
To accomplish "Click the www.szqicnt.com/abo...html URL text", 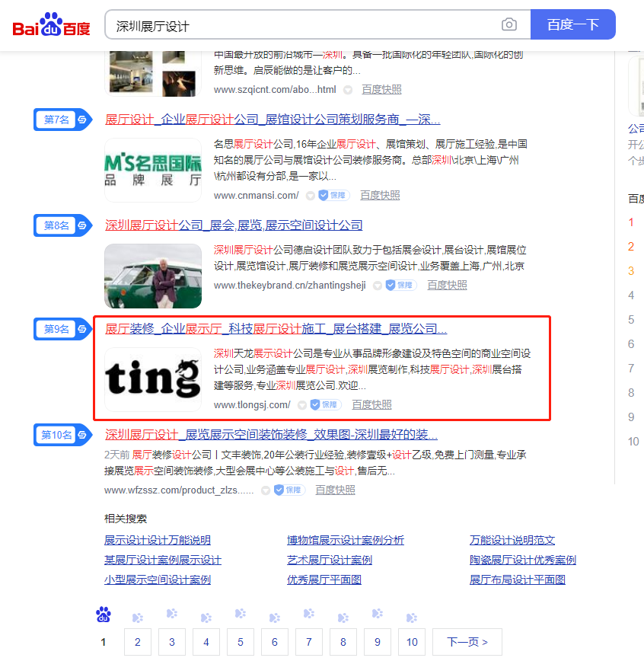I will click(x=275, y=90).
